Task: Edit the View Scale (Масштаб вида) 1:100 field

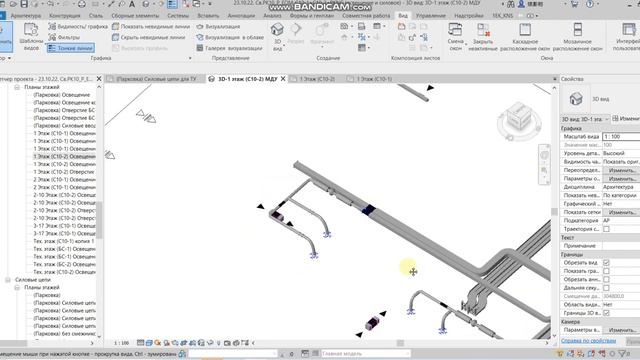Action: (x=621, y=137)
